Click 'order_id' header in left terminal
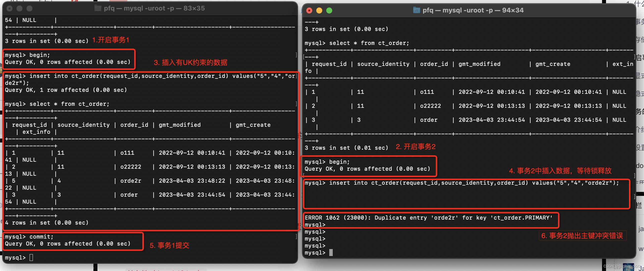 click(x=134, y=125)
